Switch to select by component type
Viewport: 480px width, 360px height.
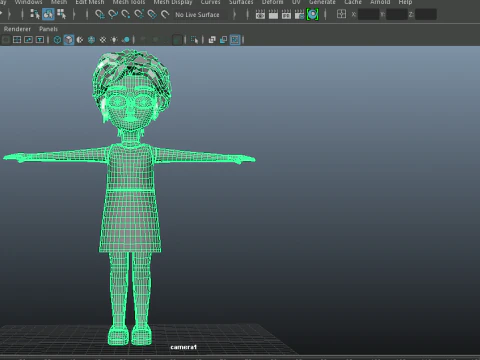click(61, 14)
